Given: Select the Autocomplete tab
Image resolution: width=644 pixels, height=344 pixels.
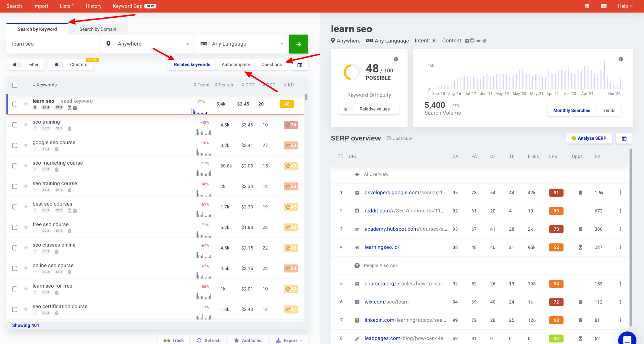Looking at the screenshot, I should pos(236,65).
